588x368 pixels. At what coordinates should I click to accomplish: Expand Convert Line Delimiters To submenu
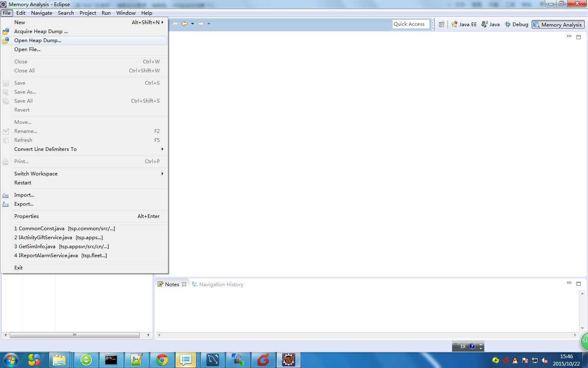tap(84, 149)
